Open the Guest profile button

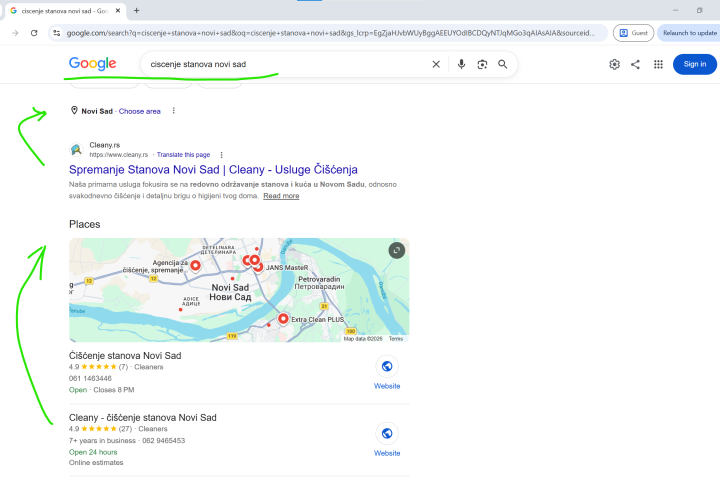633,33
